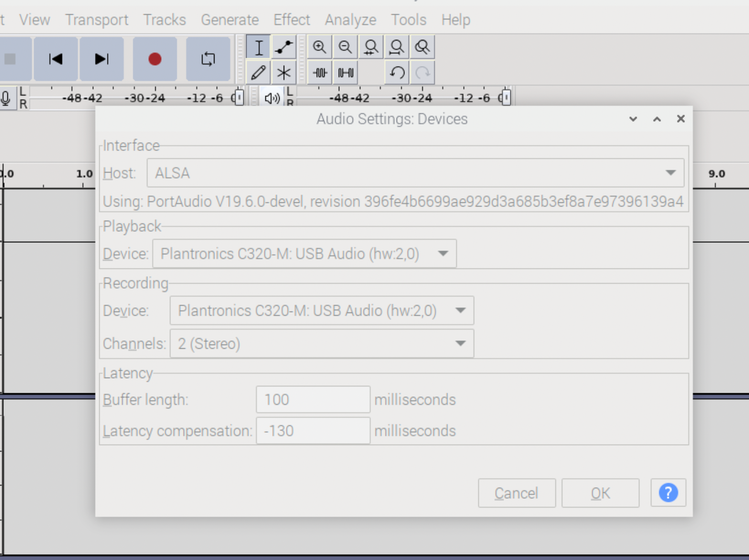Trim audio outside selection icon

[x=319, y=72]
